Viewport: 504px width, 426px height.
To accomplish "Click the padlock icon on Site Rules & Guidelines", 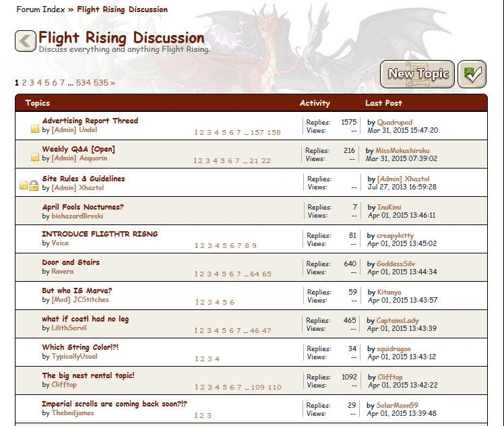I will 34,185.
